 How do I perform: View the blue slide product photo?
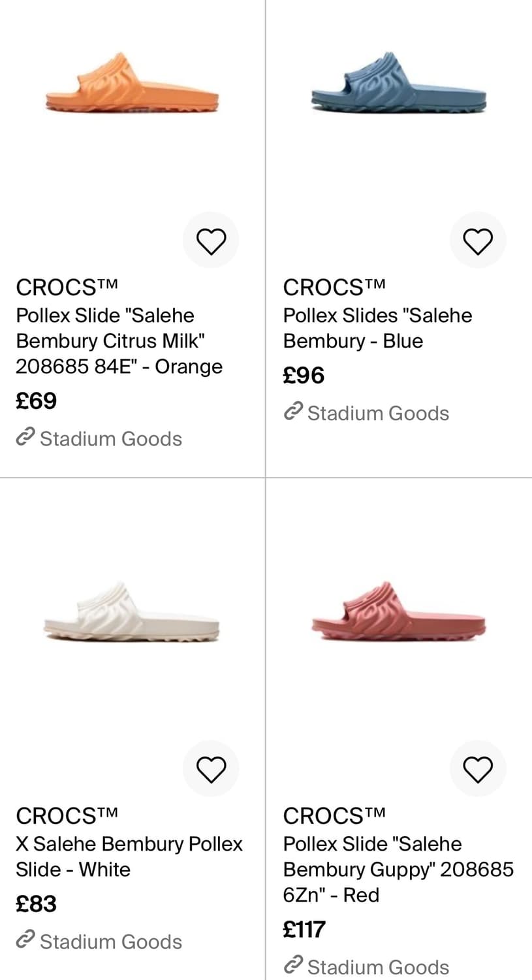[x=398, y=84]
